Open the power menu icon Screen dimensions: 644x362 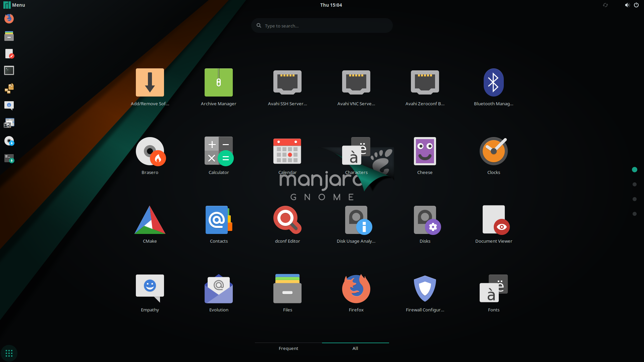click(x=636, y=5)
